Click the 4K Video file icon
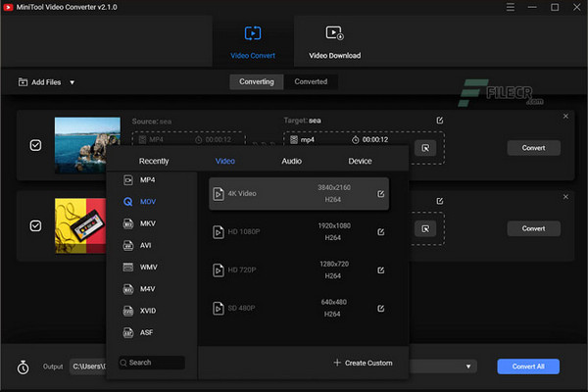The height and width of the screenshot is (392, 588). pos(219,194)
